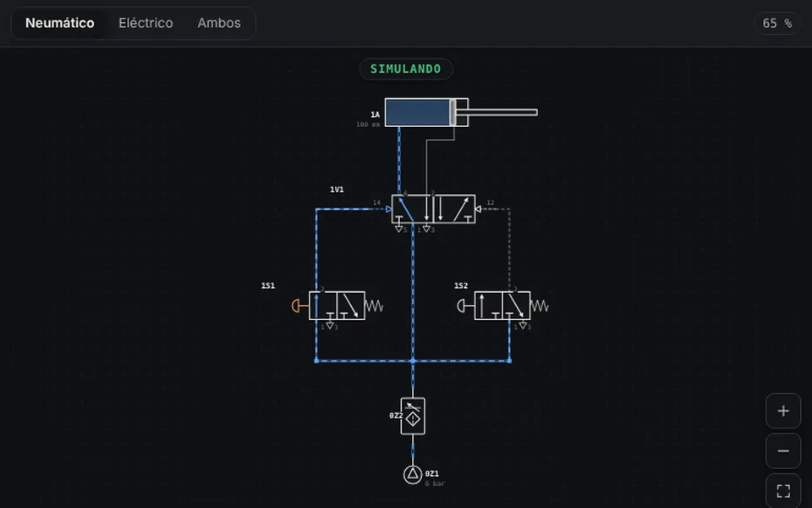Click the 1V1 valve label
This screenshot has height=508, width=812.
337,190
